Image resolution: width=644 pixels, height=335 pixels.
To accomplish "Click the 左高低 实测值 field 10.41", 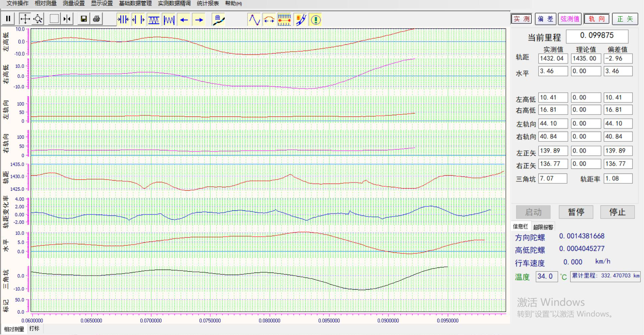I will (x=553, y=98).
